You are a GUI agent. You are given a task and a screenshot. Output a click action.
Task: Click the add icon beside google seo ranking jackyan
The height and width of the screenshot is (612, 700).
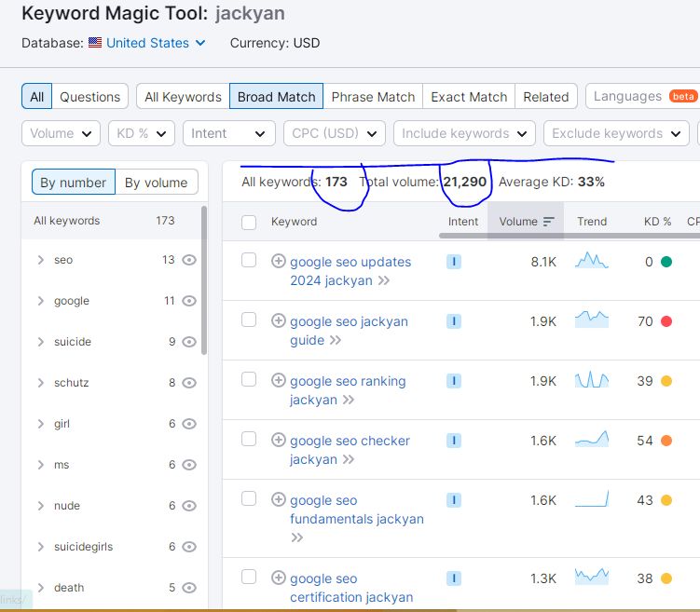(x=278, y=380)
